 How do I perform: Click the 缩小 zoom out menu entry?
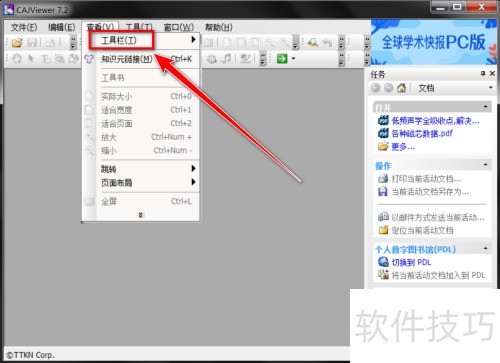point(148,151)
